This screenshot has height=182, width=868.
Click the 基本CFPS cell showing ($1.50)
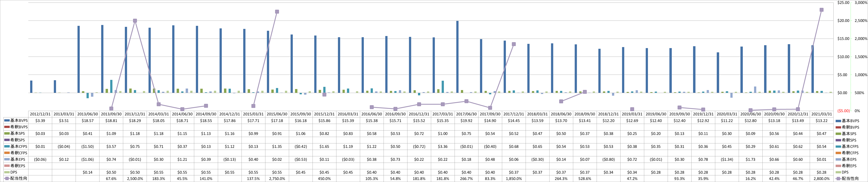[88, 146]
